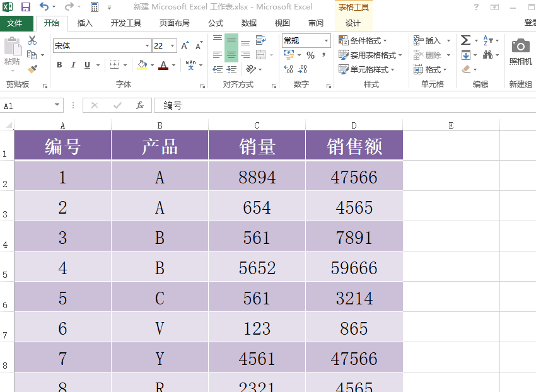Image resolution: width=536 pixels, height=392 pixels.
Task: Toggle center alignment
Action: tap(231, 55)
